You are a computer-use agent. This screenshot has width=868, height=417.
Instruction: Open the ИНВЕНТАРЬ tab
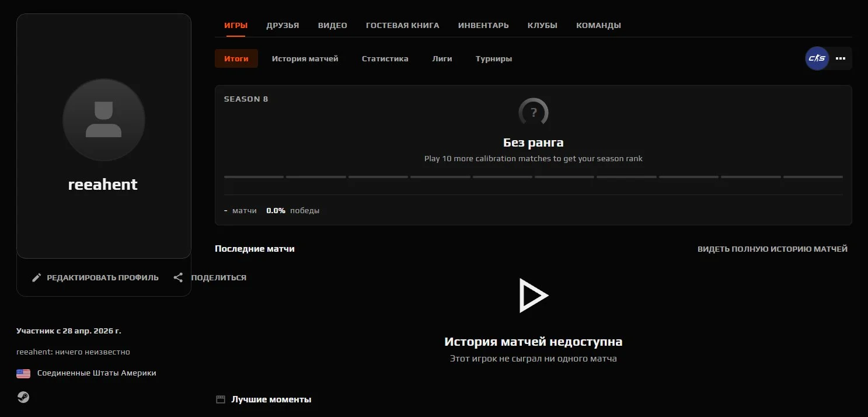pos(483,26)
